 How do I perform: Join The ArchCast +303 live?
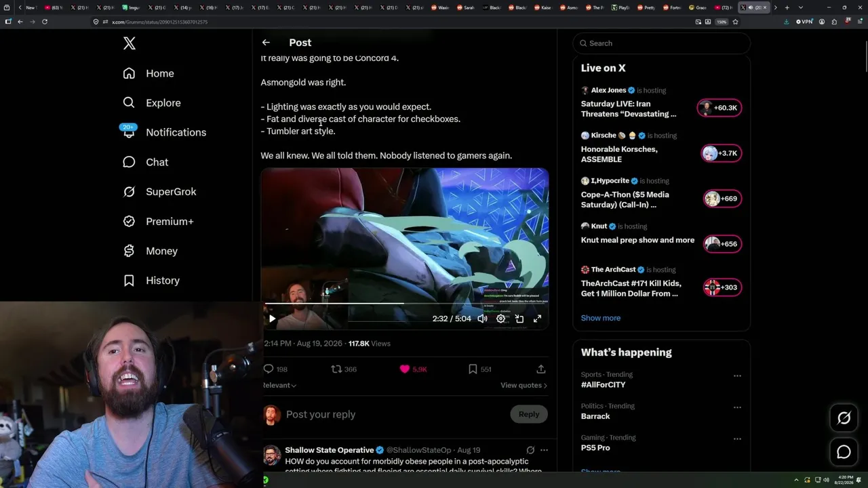click(x=722, y=287)
